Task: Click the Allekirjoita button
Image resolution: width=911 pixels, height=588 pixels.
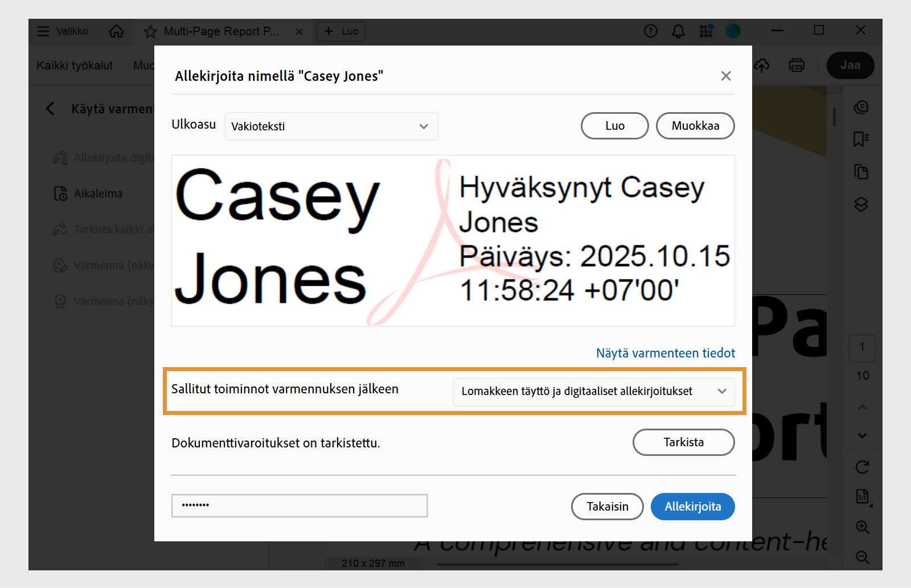Action: [x=692, y=506]
